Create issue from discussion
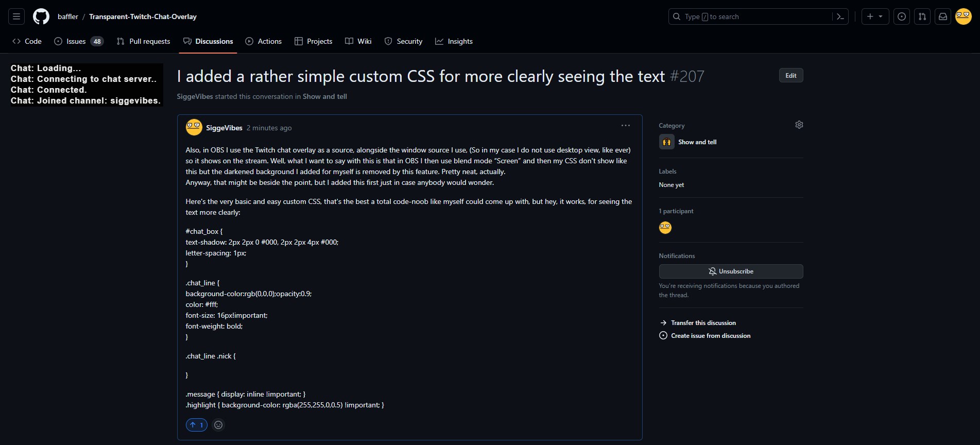Image resolution: width=980 pixels, height=445 pixels. [710, 335]
